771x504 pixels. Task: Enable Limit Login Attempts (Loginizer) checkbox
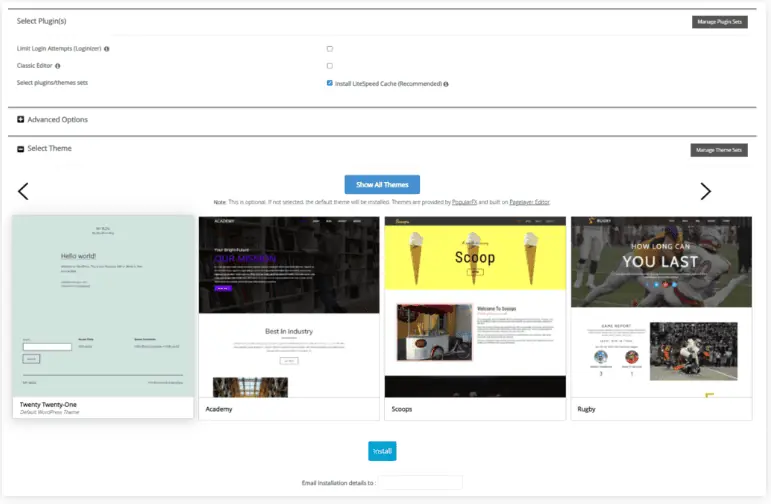(x=330, y=48)
